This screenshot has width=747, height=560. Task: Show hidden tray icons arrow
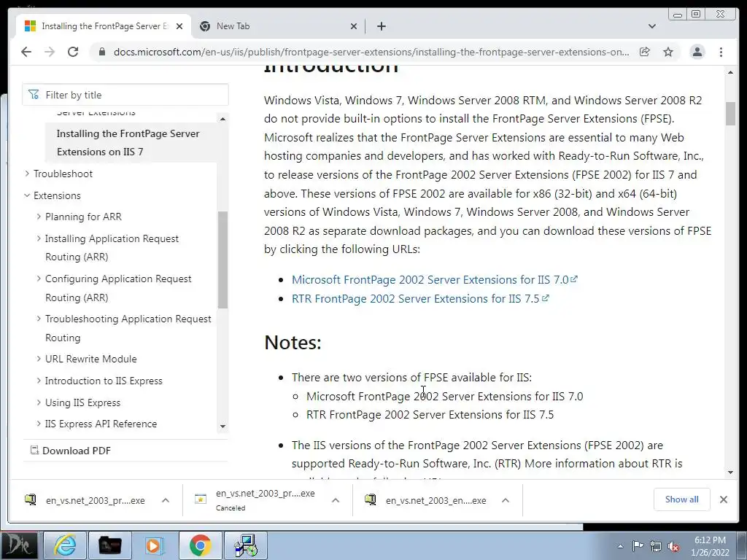tap(620, 546)
